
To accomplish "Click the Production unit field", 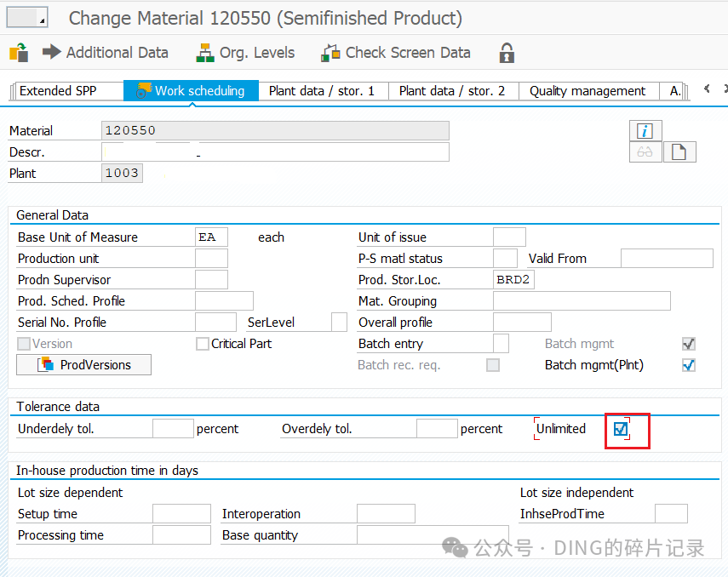I will [x=211, y=259].
